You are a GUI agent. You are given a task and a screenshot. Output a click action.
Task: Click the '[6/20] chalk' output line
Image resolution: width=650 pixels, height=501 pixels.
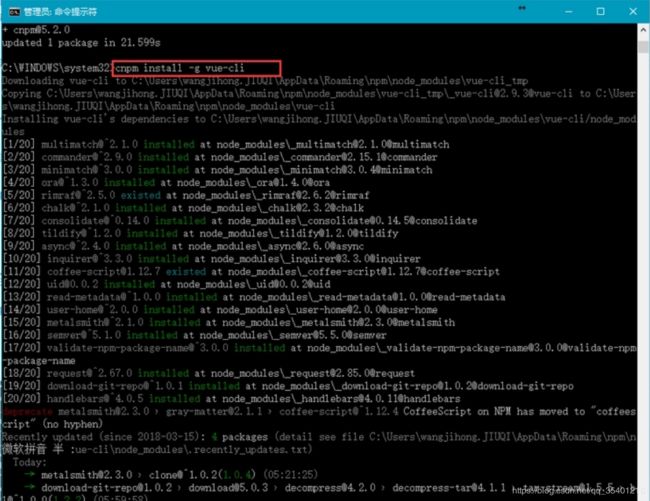coord(183,208)
